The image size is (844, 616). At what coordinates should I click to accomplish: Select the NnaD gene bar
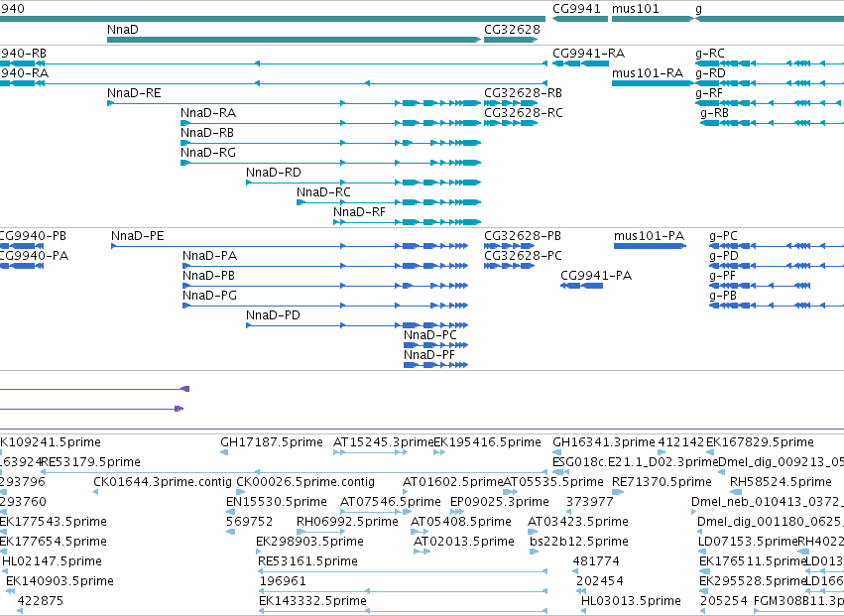click(x=294, y=40)
